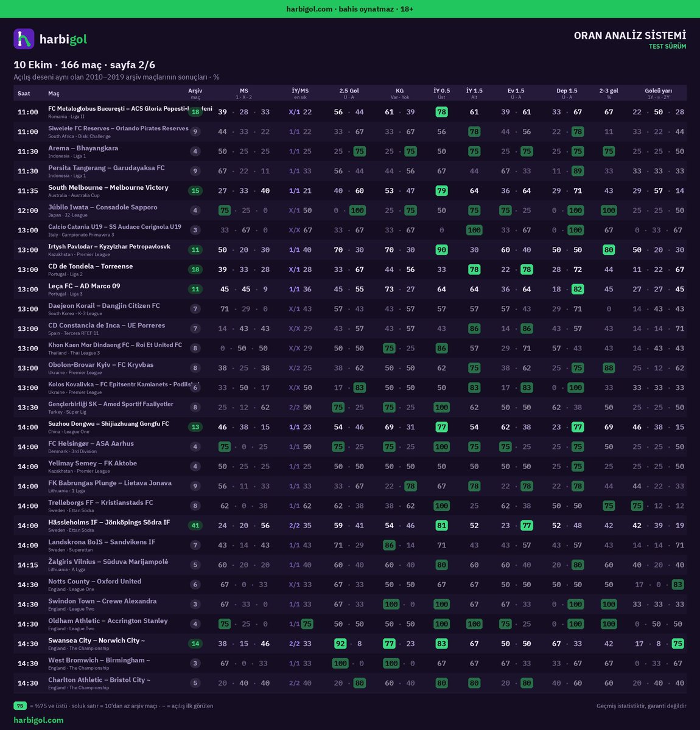The height and width of the screenshot is (730, 700).
Task: Click highlighted 90 in Irtysh Pavlodar row
Action: pos(442,250)
